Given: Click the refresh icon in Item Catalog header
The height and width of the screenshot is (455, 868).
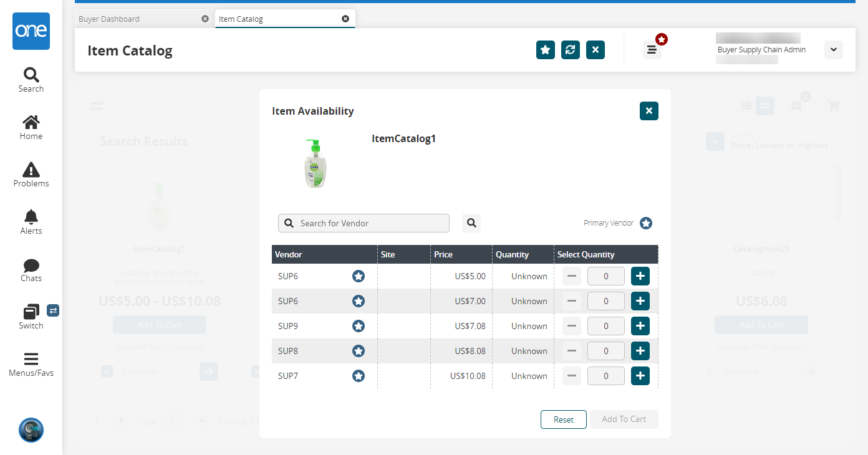Looking at the screenshot, I should pos(571,50).
